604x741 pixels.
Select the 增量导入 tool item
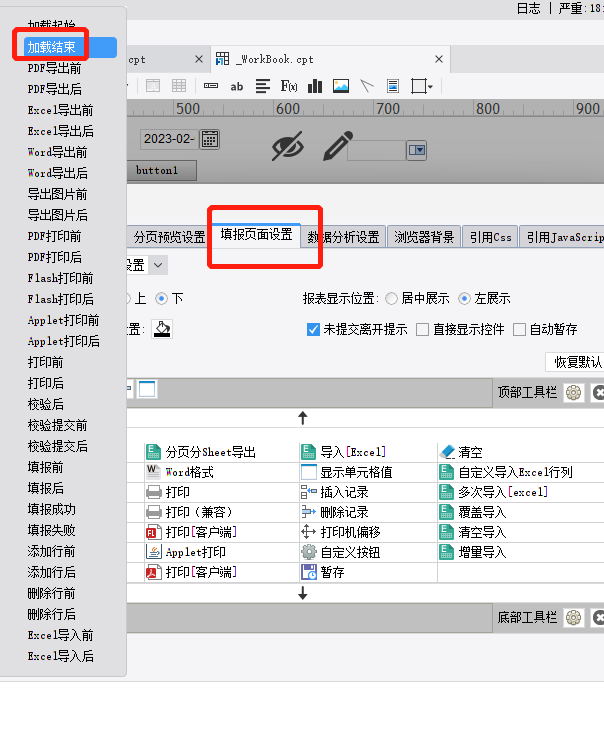point(473,552)
